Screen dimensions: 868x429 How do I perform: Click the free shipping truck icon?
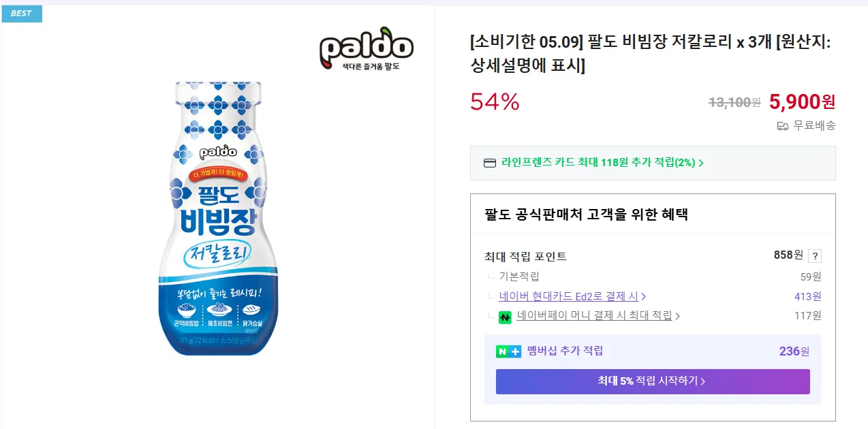coord(783,126)
